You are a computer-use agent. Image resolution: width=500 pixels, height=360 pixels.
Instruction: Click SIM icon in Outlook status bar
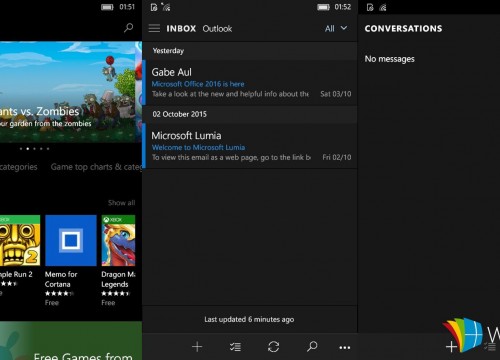click(154, 7)
